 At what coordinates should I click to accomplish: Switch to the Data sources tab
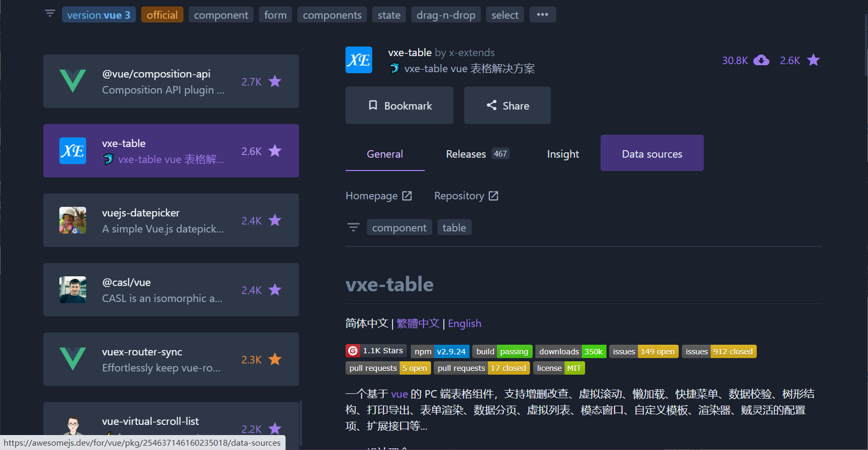652,153
